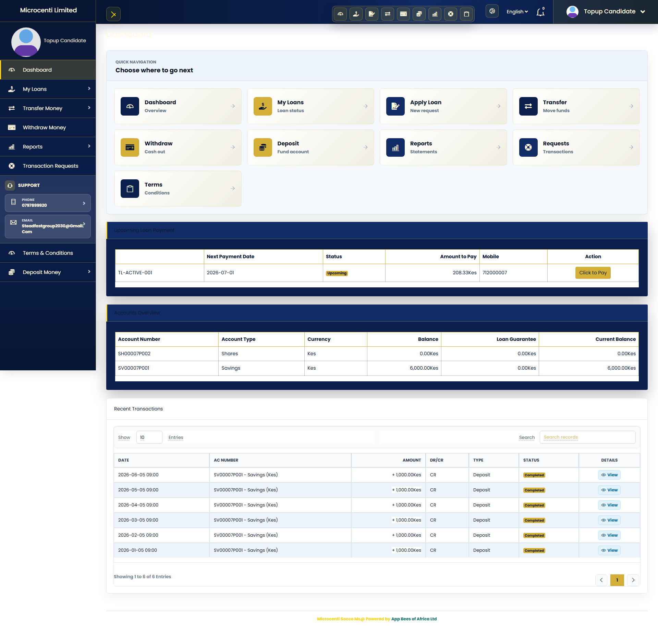
Task: Open Withdraw Money in the sidebar
Action: [48, 128]
